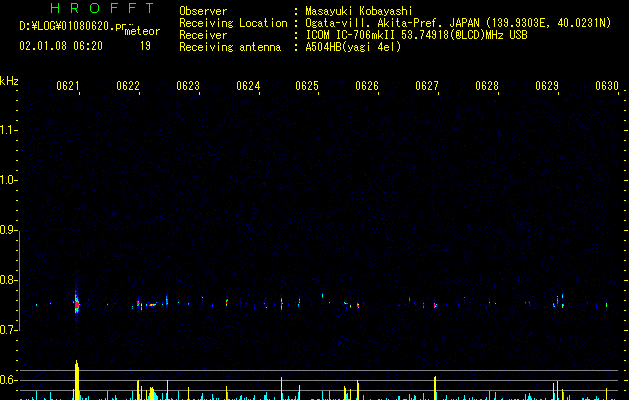
Task: Click the Receiver label
Action: coord(203,35)
